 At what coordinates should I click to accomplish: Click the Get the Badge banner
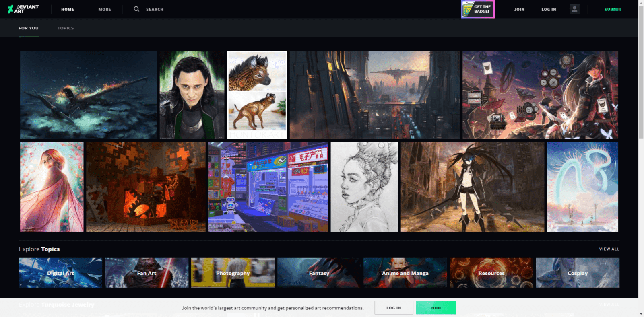coord(478,9)
